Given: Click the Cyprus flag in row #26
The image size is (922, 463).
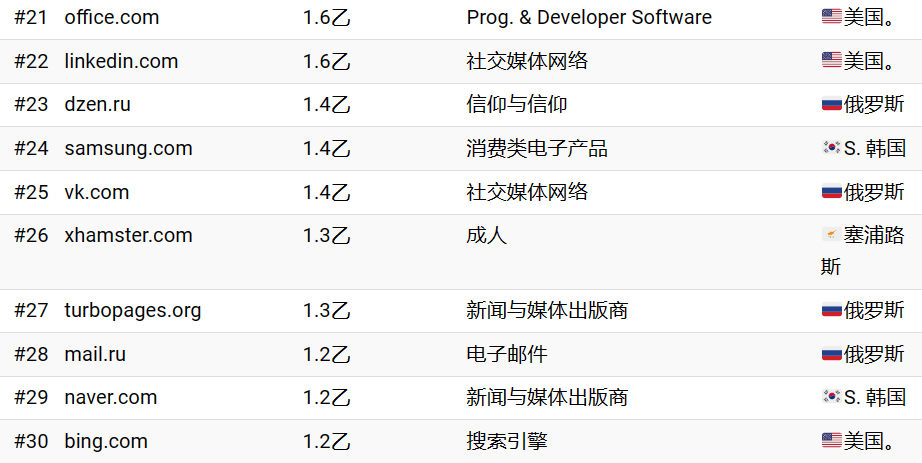Looking at the screenshot, I should point(831,235).
